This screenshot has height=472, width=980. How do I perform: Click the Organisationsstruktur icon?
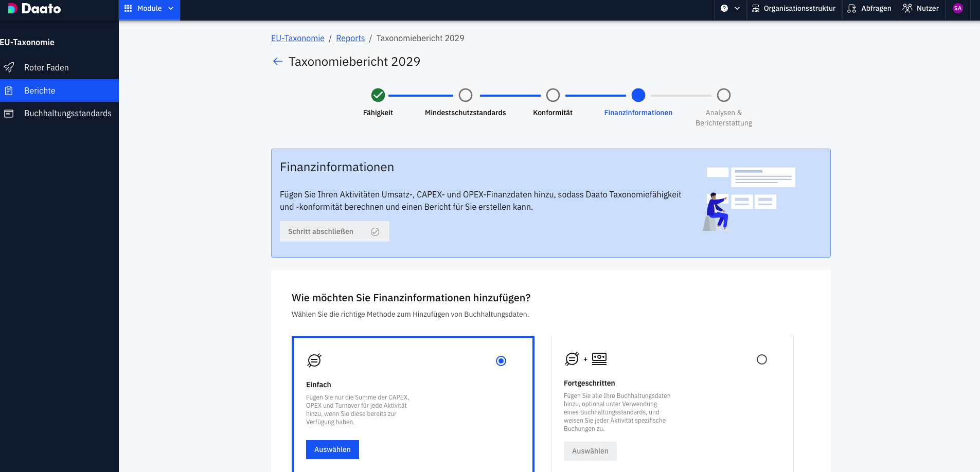756,8
